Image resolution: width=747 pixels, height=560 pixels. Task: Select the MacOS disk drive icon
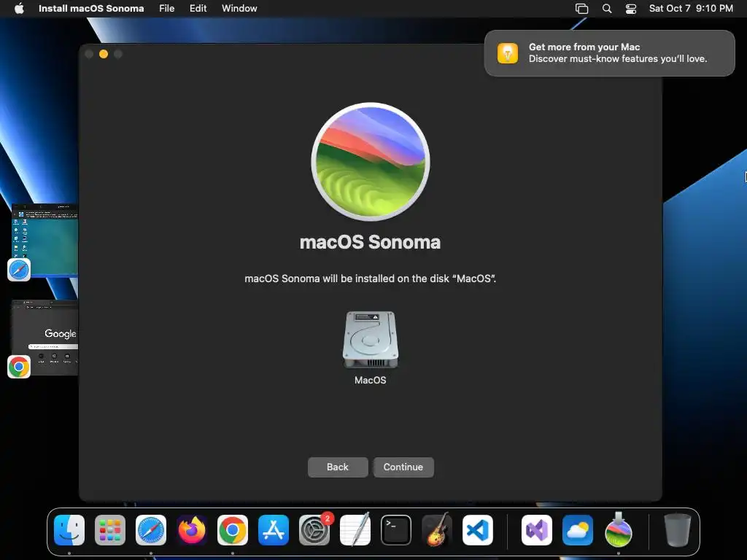tap(370, 340)
